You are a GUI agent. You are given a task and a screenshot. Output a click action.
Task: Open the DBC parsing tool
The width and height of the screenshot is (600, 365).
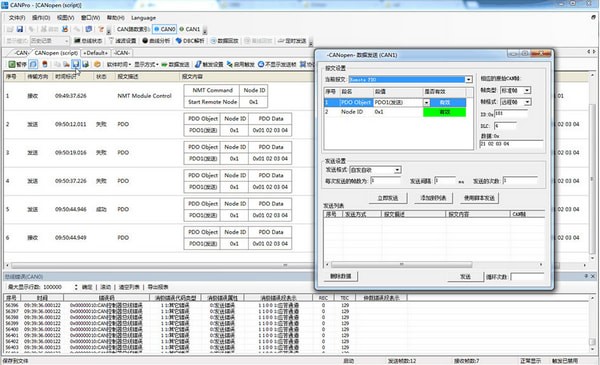pyautogui.click(x=190, y=41)
